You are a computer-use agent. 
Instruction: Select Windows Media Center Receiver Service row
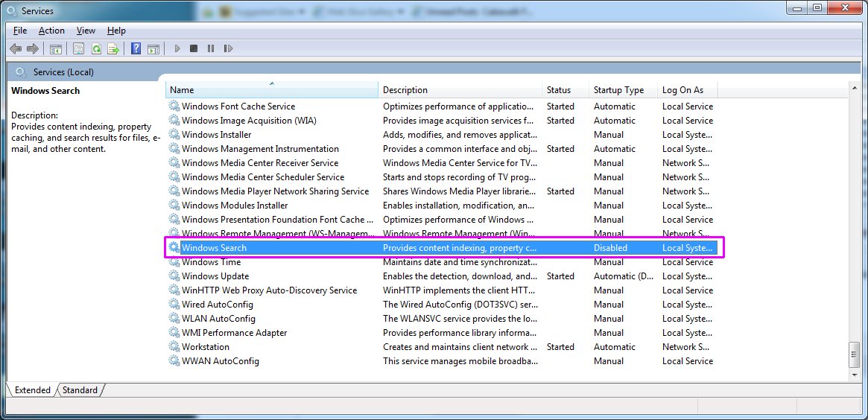[440, 162]
